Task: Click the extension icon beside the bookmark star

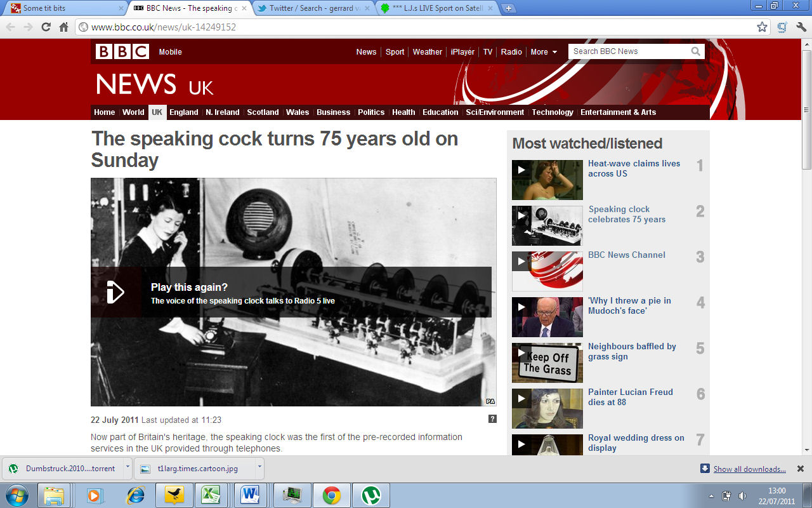Action: (x=782, y=27)
